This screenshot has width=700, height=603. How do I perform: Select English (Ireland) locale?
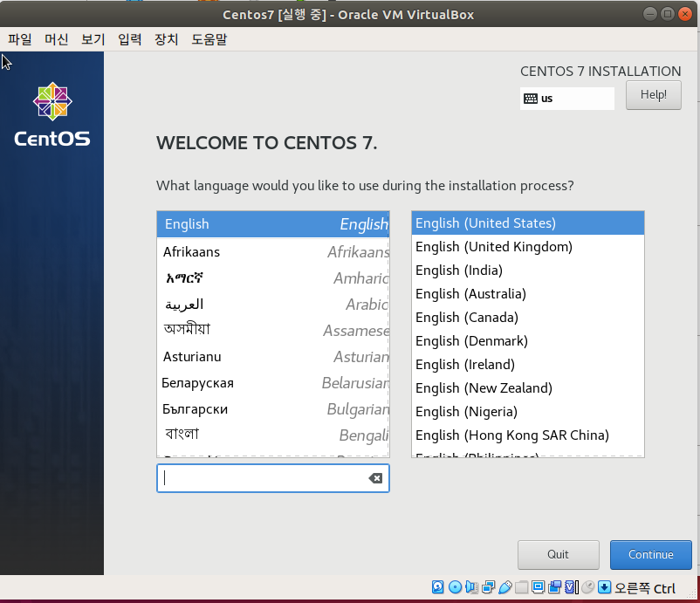click(x=528, y=365)
